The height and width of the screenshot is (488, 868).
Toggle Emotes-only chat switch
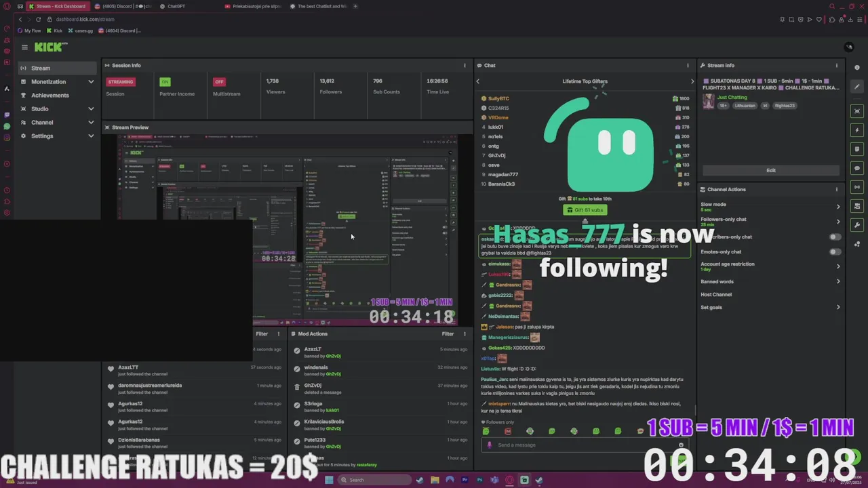835,252
